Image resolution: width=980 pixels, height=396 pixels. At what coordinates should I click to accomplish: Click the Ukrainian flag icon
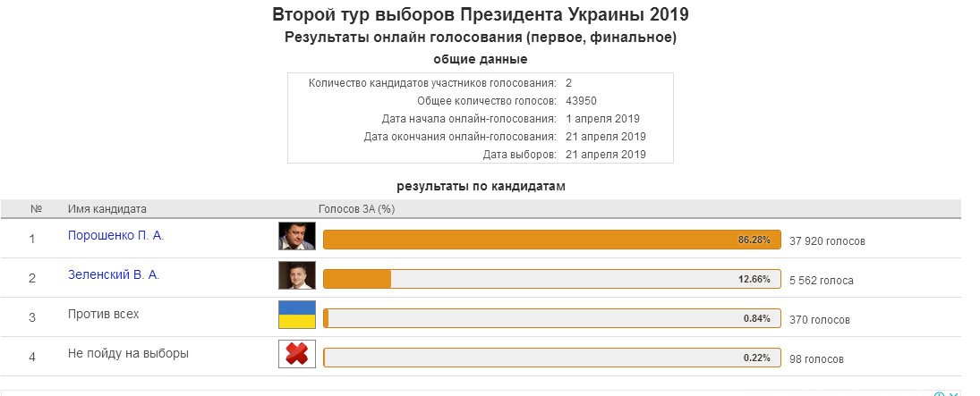point(297,315)
